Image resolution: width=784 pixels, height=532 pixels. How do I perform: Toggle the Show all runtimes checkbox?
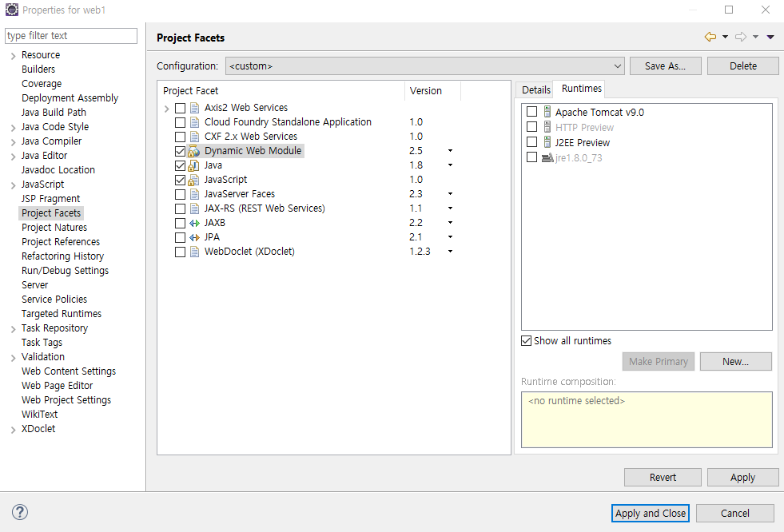click(526, 340)
